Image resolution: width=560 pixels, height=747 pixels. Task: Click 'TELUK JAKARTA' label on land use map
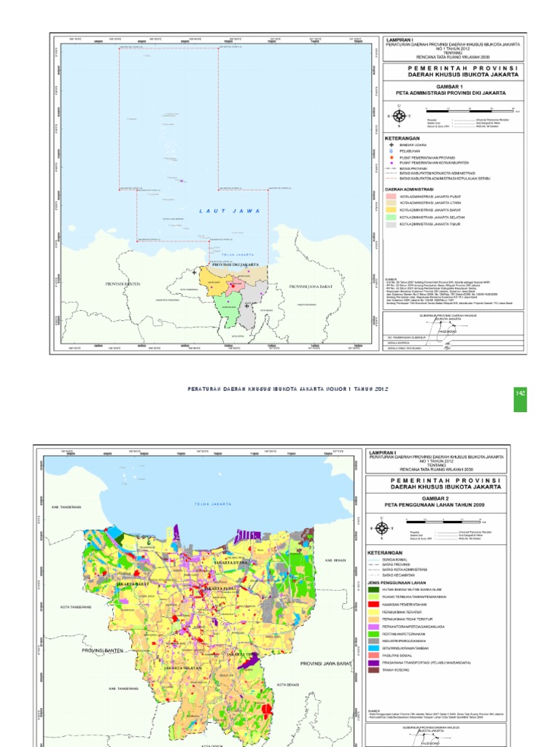(212, 503)
